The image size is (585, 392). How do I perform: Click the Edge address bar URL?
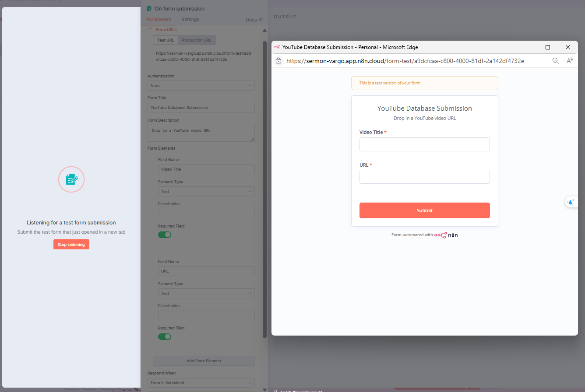coord(405,61)
